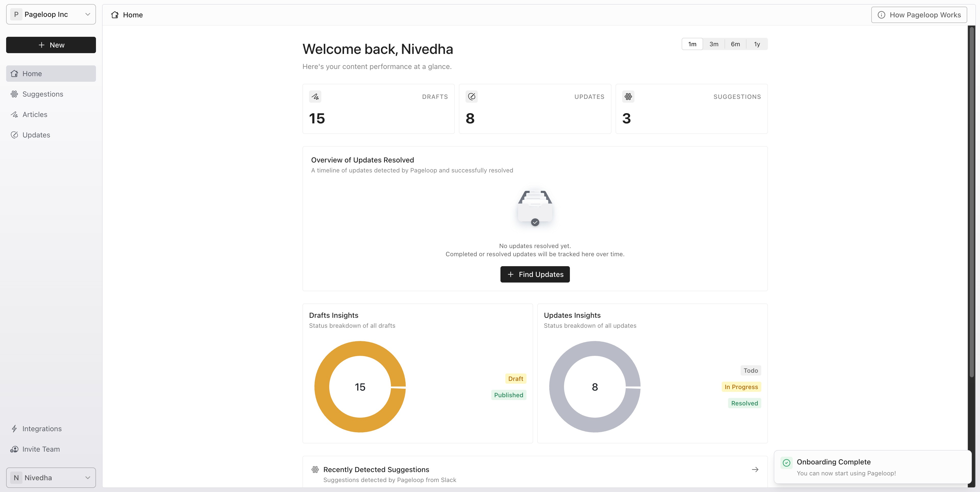Click the P avatar of Pageloop Inc

(16, 15)
